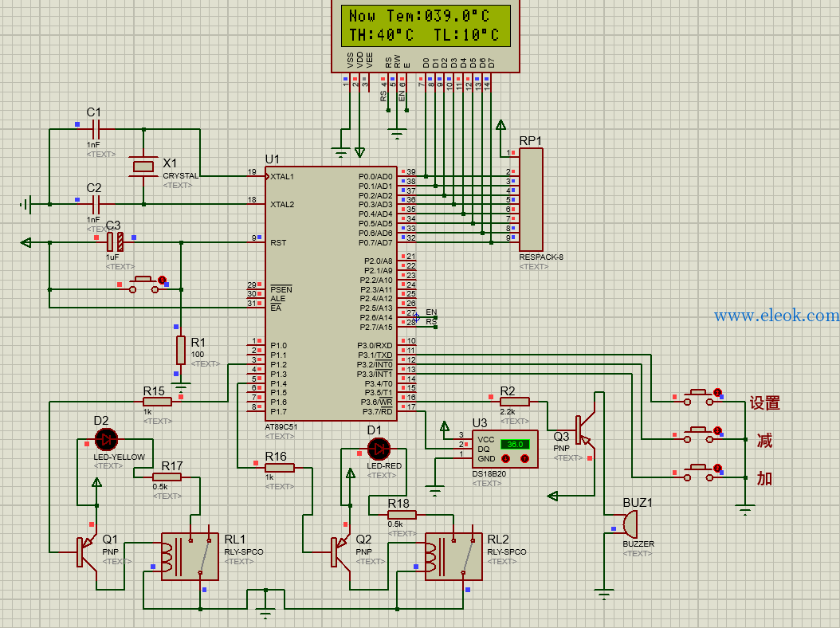Click the reset push button near C3

pos(144,284)
